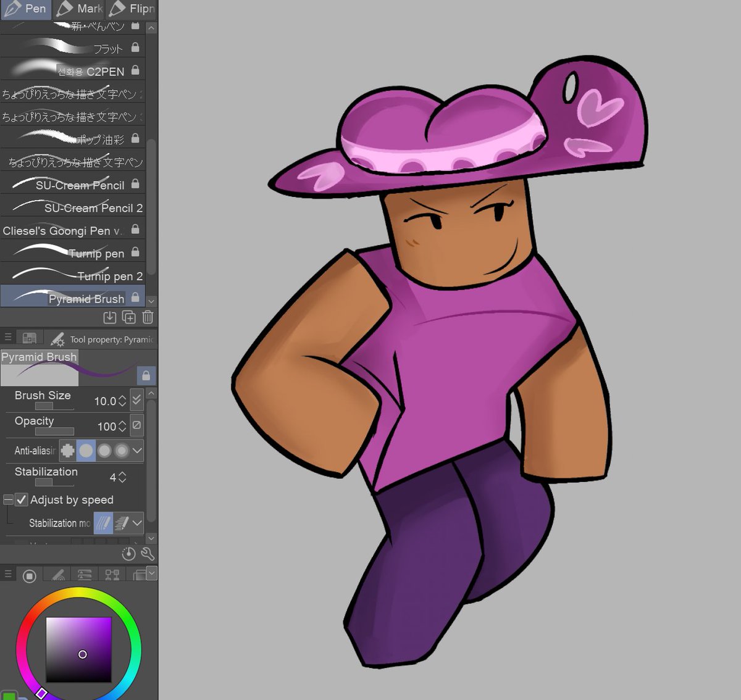Click lock icon on Pyramid Brush row

click(x=135, y=298)
